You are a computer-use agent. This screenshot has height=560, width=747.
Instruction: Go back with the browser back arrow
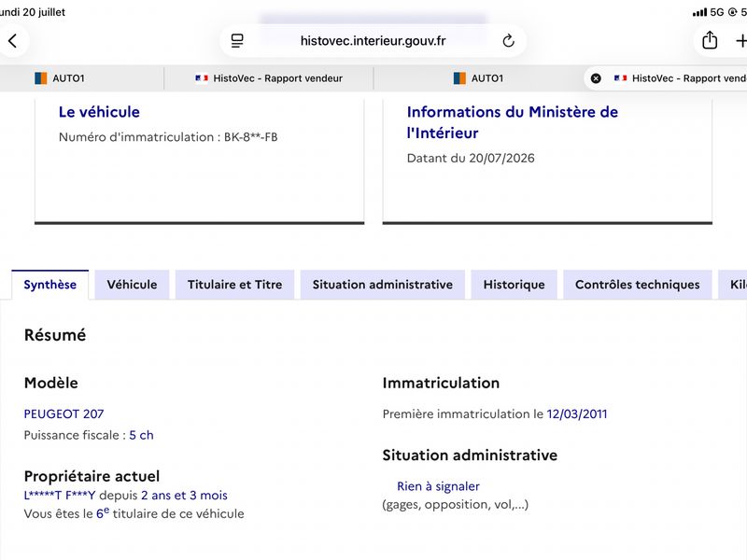tap(13, 41)
